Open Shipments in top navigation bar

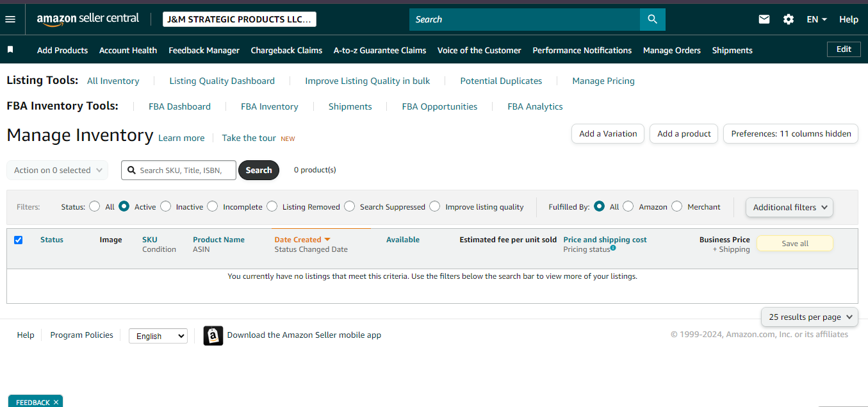(732, 50)
